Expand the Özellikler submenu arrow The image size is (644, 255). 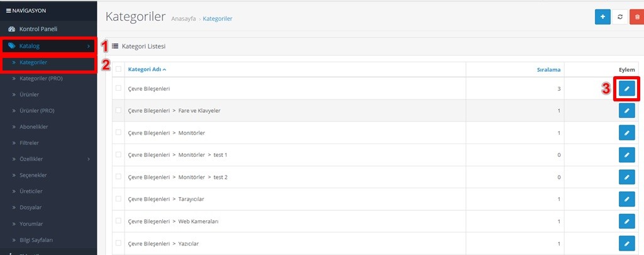tap(89, 159)
